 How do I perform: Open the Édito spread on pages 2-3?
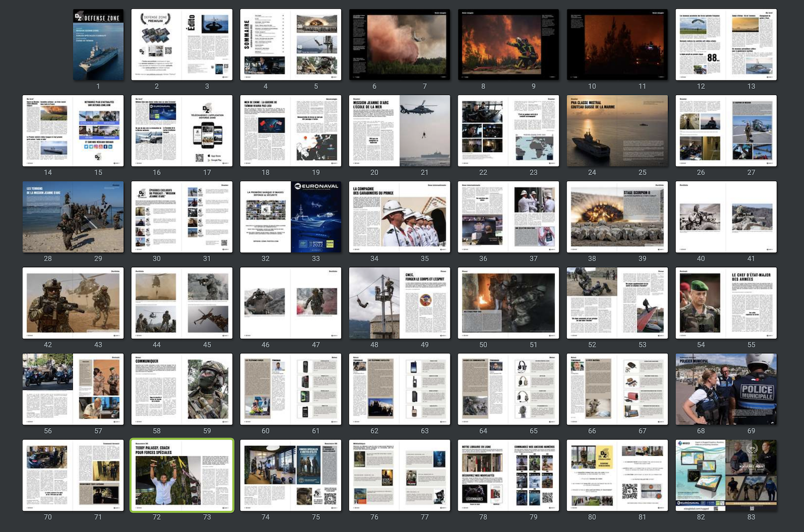tap(182, 45)
